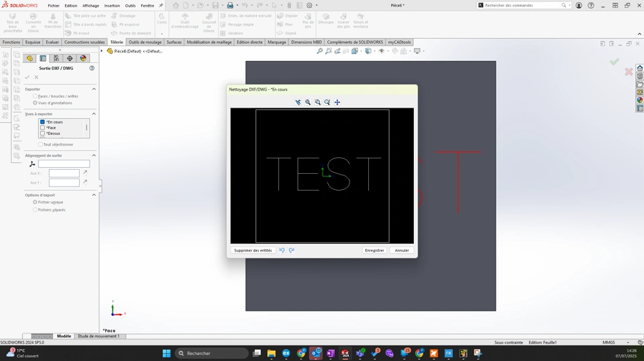Check the *Face view checkbox

tap(42, 127)
